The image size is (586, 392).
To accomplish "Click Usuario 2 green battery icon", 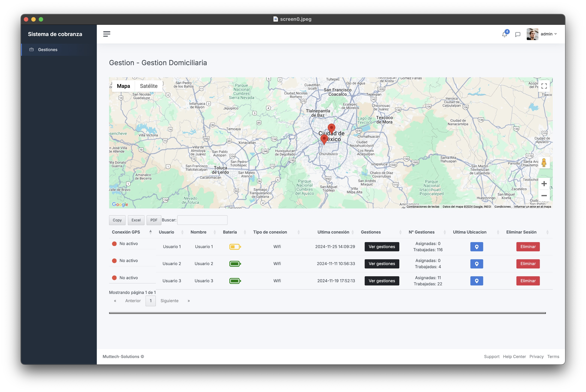I will click(235, 264).
